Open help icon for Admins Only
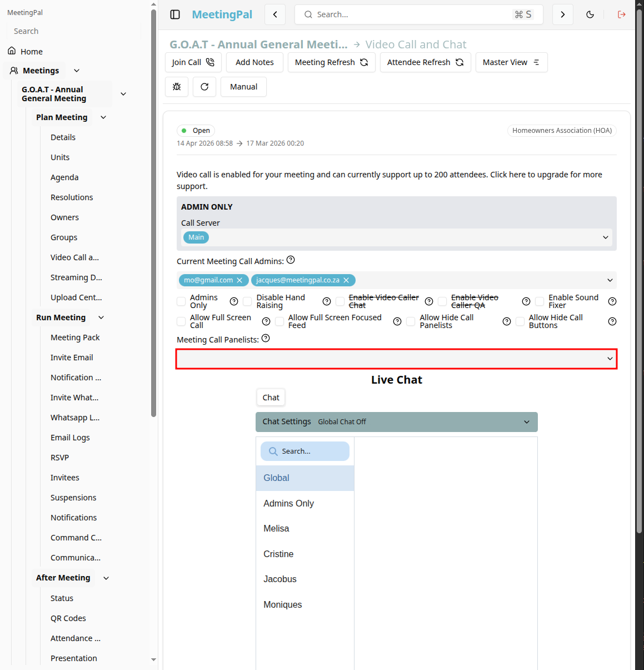 tap(234, 301)
